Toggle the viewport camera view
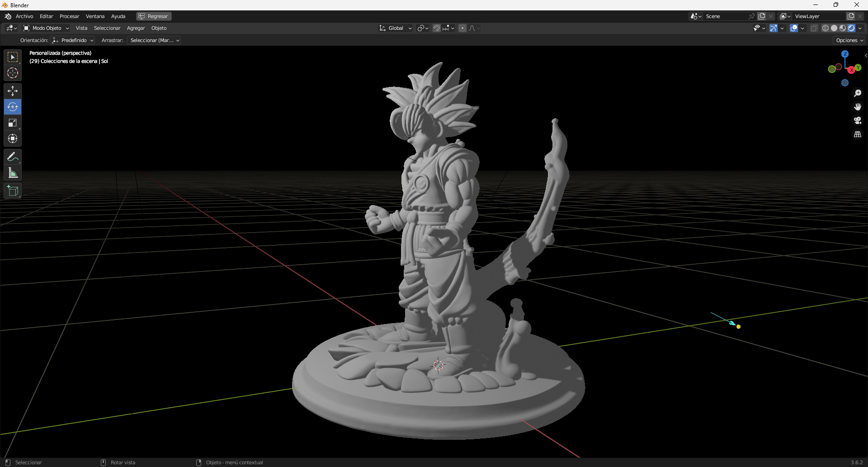Image resolution: width=868 pixels, height=467 pixels. pos(858,120)
